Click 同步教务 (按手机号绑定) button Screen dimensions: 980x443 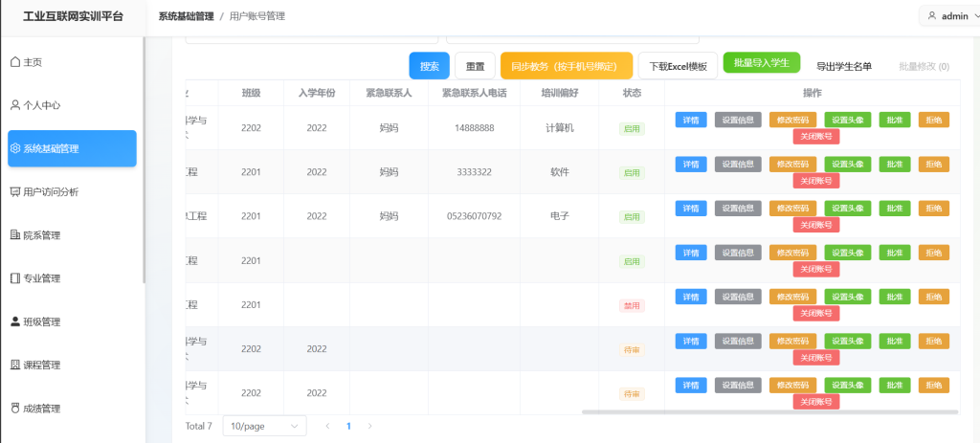pos(567,66)
